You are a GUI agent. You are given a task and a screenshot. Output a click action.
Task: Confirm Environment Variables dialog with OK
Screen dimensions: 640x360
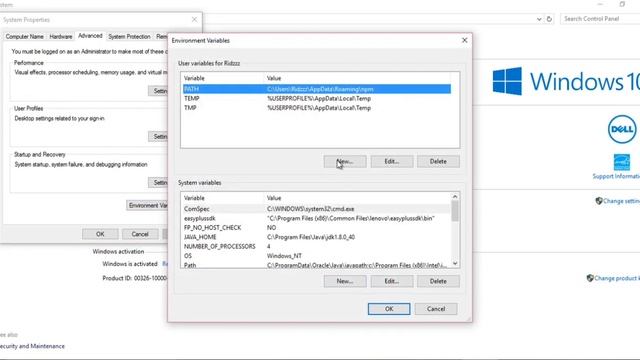click(x=389, y=309)
